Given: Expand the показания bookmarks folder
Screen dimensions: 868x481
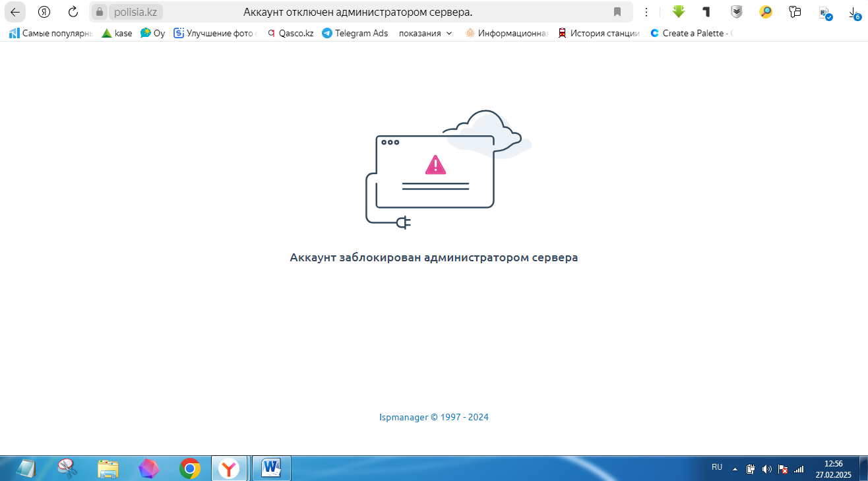Looking at the screenshot, I should [x=425, y=33].
